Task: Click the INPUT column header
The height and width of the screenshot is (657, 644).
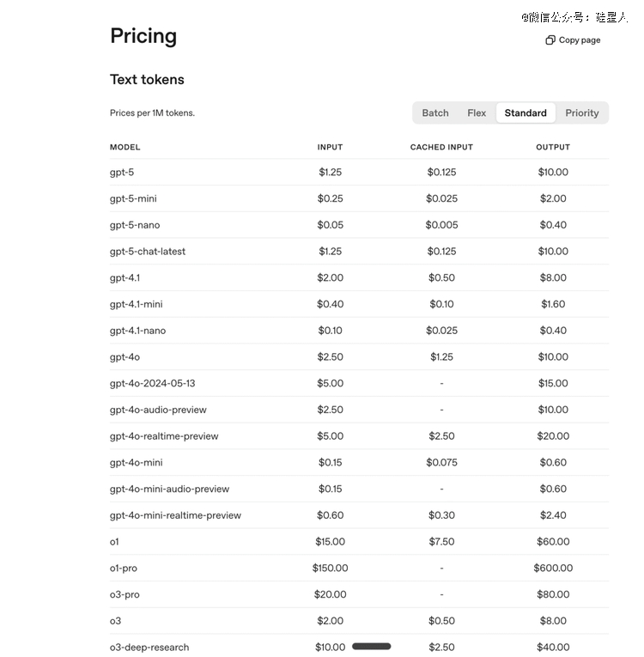Action: coord(330,148)
